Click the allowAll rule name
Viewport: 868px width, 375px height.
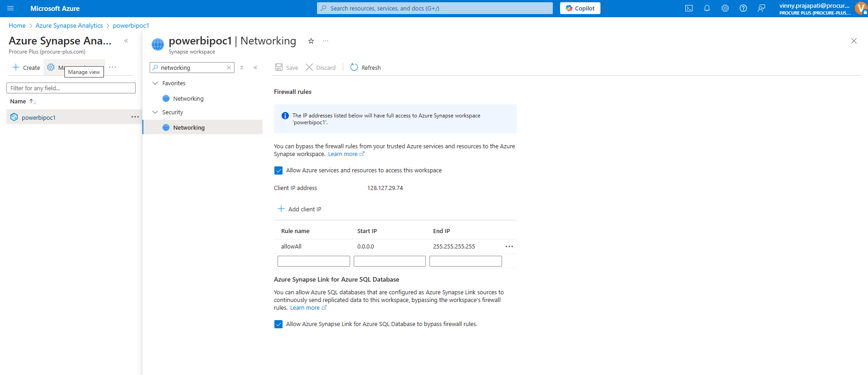pyautogui.click(x=291, y=246)
